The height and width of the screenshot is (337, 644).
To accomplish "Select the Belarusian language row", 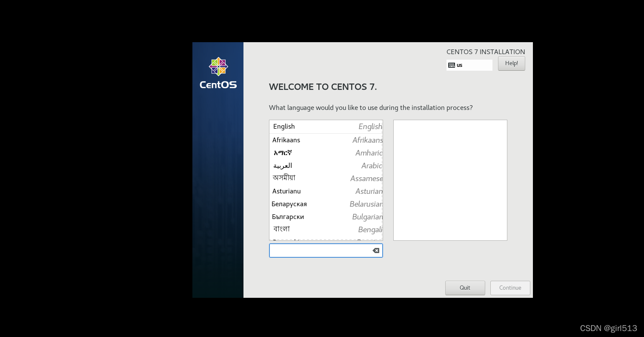I will (326, 204).
